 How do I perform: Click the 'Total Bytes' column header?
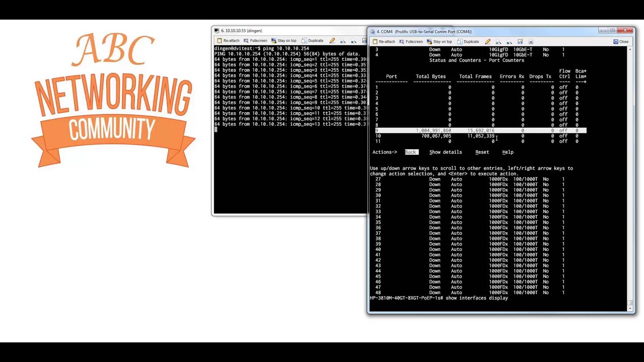tap(431, 77)
